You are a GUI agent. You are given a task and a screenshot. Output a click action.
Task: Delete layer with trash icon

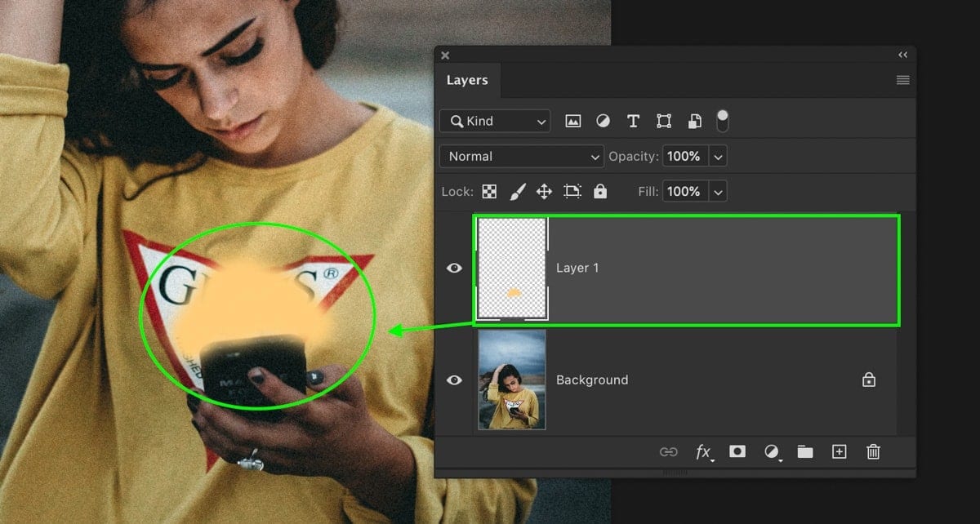tap(873, 451)
